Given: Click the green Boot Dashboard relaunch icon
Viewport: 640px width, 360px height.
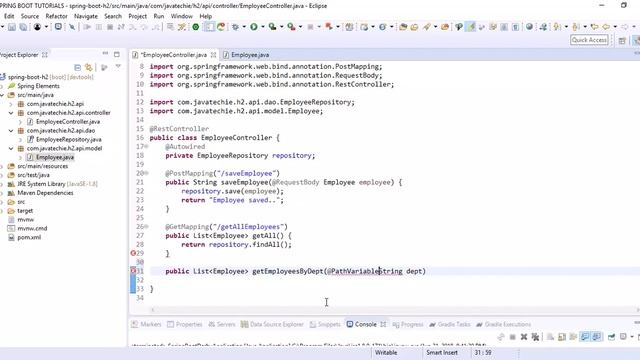Looking at the screenshot, I should point(196,27).
